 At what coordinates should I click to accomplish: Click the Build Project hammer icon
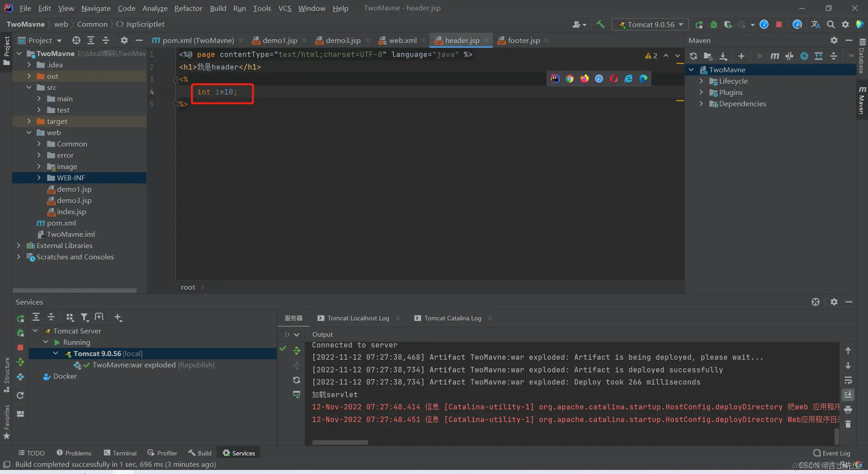click(600, 24)
